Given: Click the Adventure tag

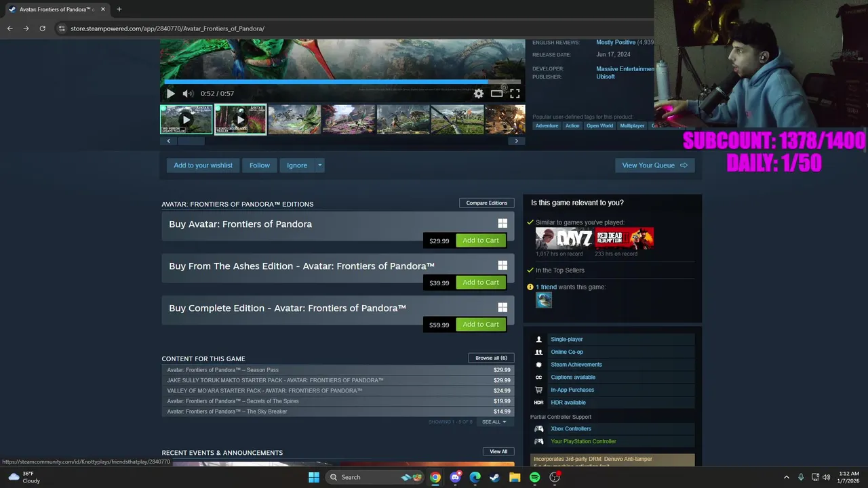Looking at the screenshot, I should click(x=547, y=125).
